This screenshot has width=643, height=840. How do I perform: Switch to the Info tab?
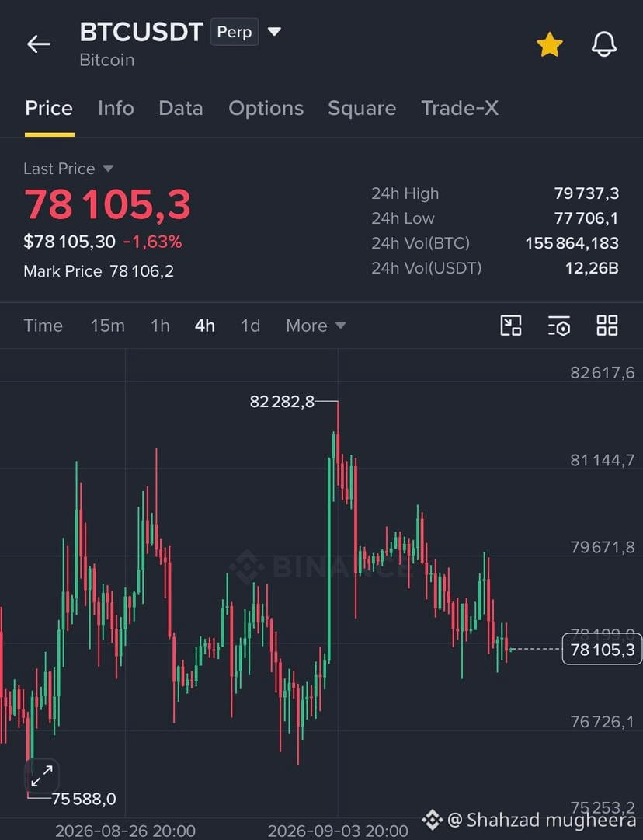[116, 108]
